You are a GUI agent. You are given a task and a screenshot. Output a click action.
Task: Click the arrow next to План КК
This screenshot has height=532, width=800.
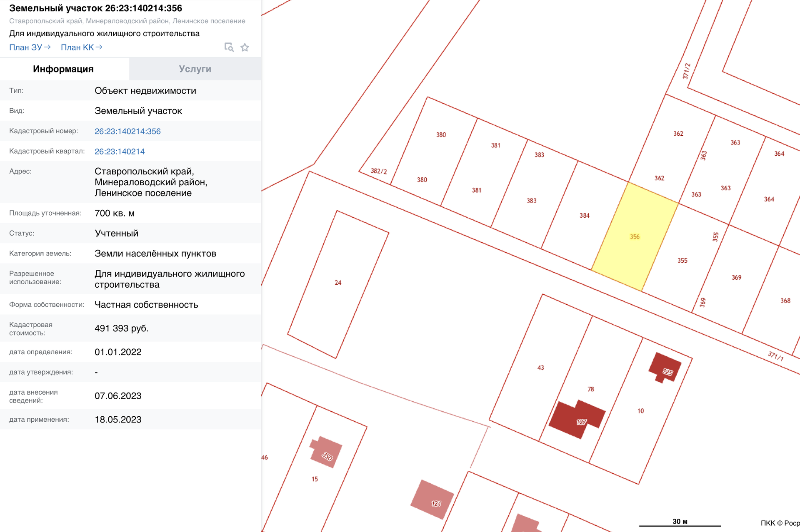click(x=99, y=47)
